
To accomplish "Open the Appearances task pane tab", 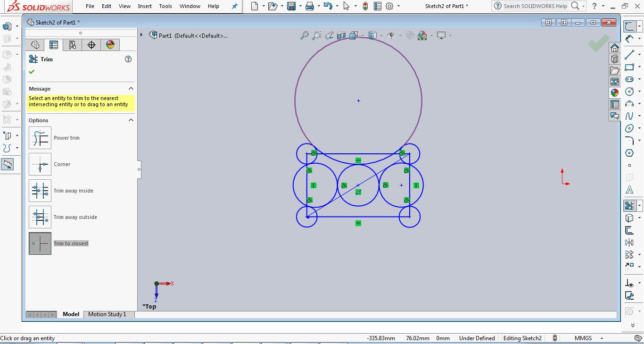I will (x=614, y=92).
